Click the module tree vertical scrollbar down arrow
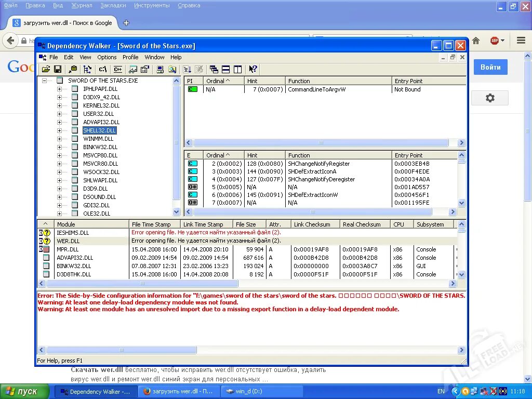This screenshot has width=532, height=399. point(176,212)
